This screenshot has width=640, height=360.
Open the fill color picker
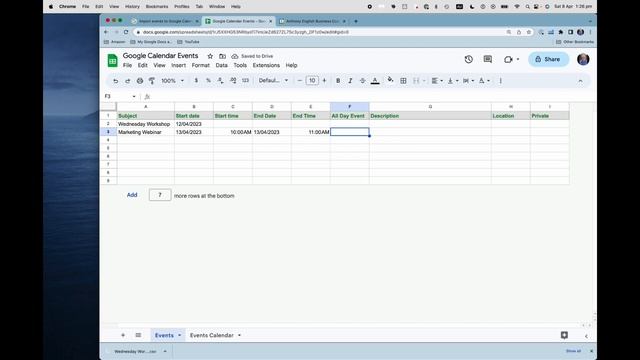pos(390,80)
